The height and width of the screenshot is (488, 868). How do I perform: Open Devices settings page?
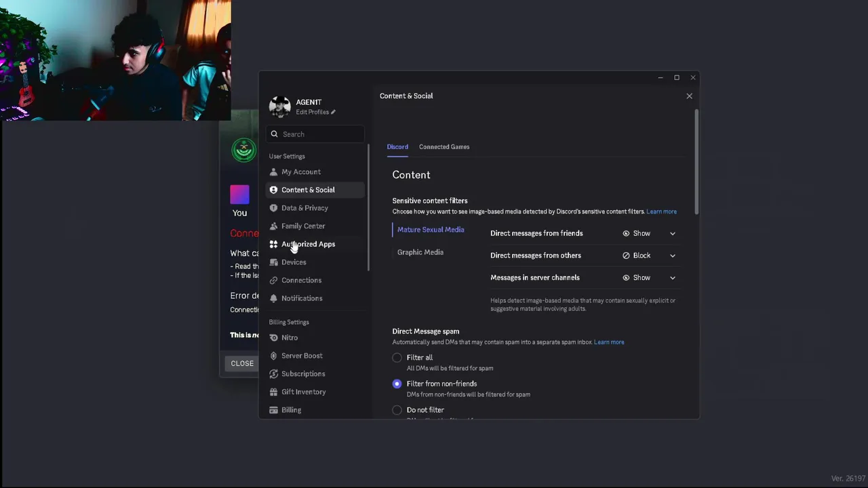pyautogui.click(x=315, y=262)
